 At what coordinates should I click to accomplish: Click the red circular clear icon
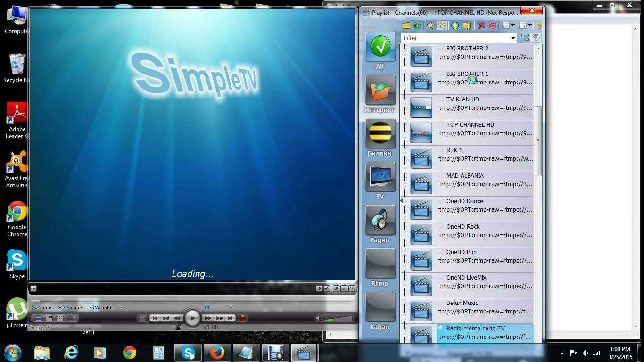point(492,25)
